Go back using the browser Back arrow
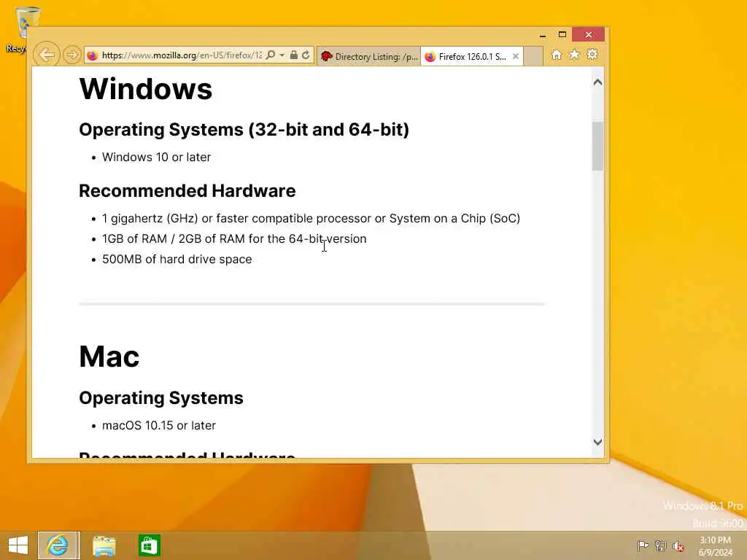 click(x=46, y=55)
